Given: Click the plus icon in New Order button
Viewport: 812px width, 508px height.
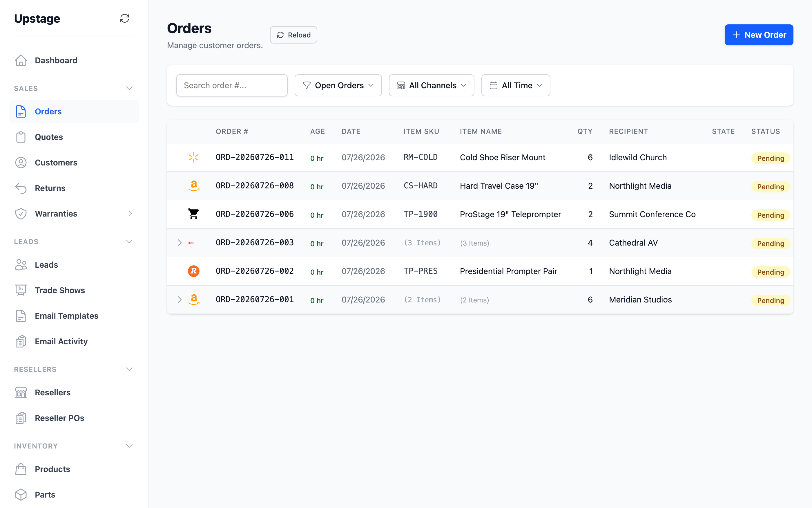Looking at the screenshot, I should point(736,35).
